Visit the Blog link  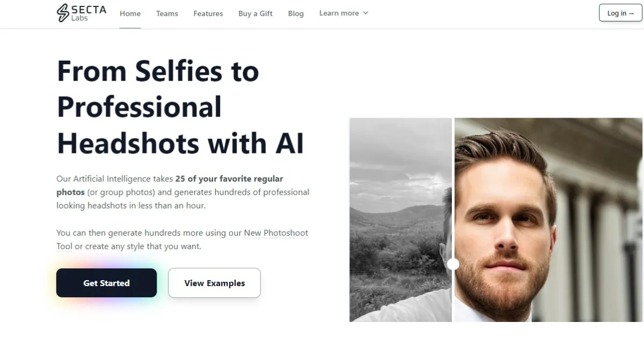296,13
